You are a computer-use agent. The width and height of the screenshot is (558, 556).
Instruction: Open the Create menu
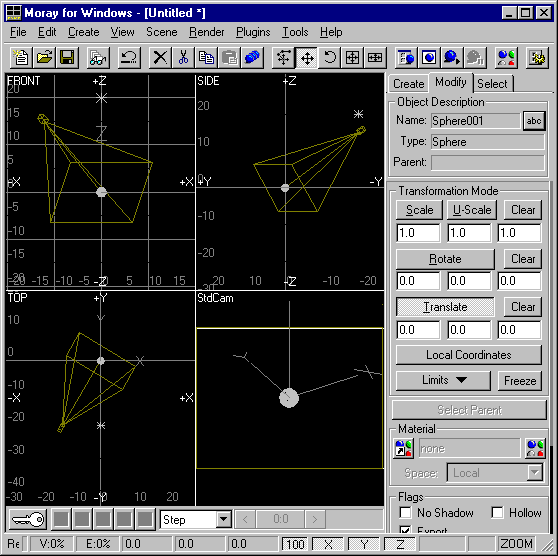coord(84,32)
